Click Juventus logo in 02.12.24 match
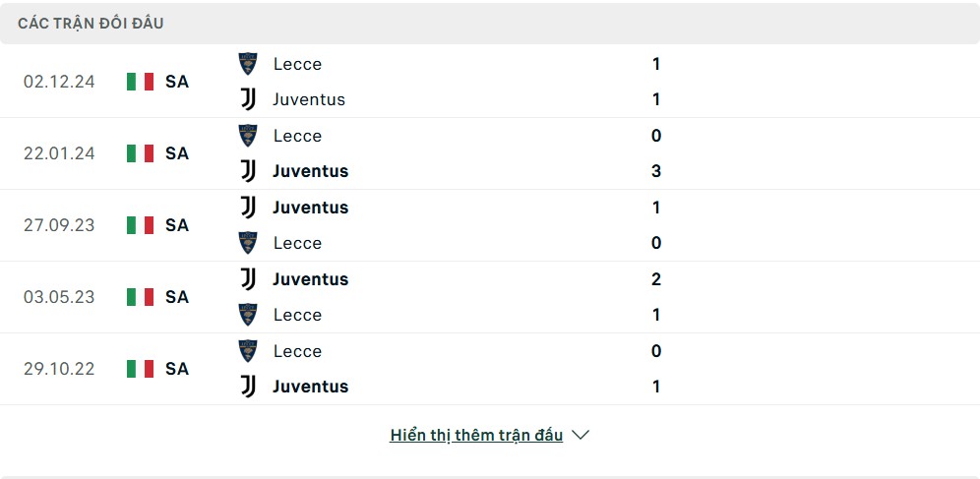Image resolution: width=980 pixels, height=479 pixels. [248, 99]
